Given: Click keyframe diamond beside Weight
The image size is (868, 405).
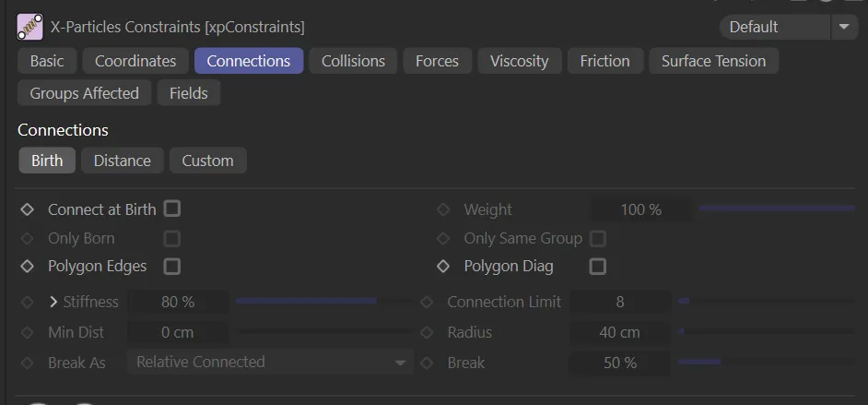Looking at the screenshot, I should click(x=443, y=210).
